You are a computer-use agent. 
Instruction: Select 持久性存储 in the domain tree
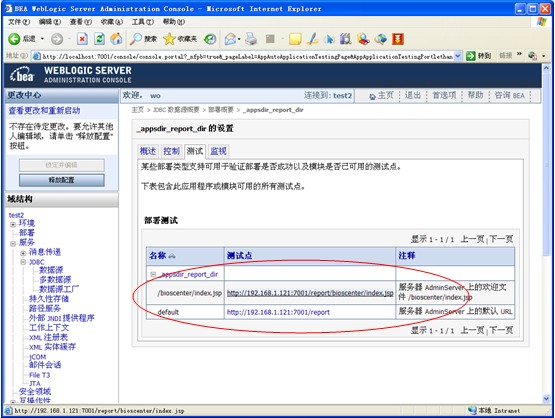(49, 299)
